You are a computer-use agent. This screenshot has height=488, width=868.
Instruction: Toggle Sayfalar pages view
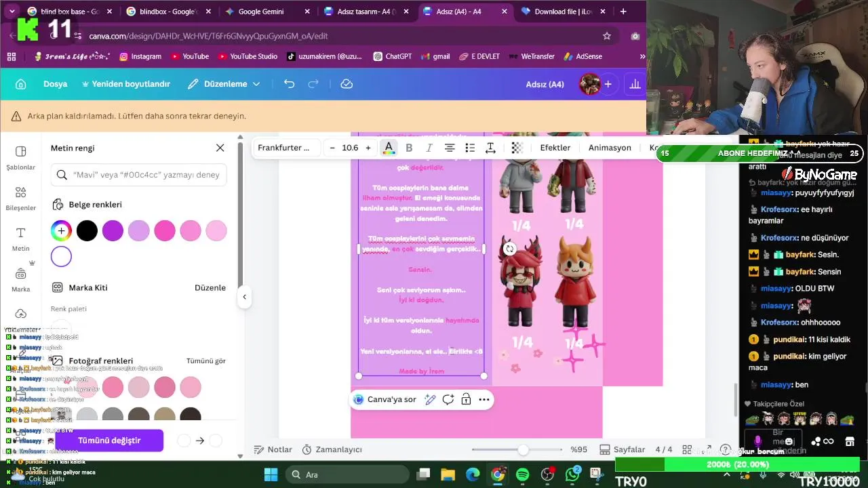pyautogui.click(x=623, y=449)
